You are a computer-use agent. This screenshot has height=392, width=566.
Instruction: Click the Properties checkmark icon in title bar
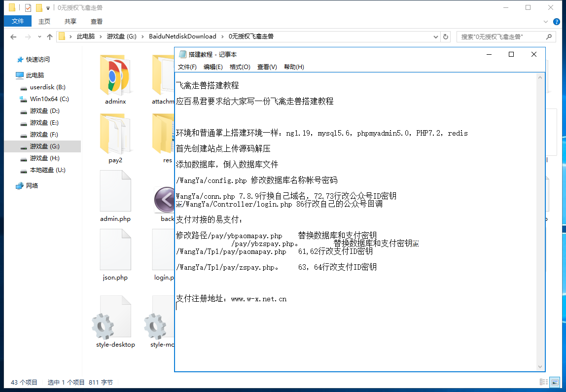tap(28, 8)
